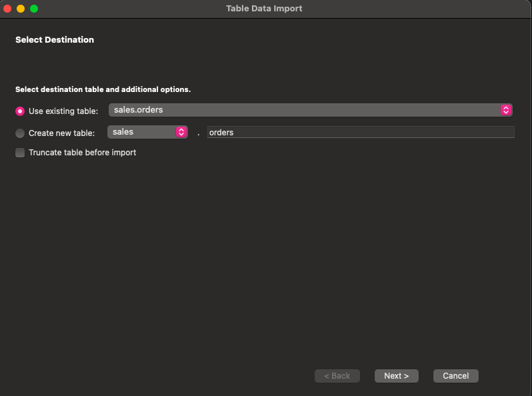The image size is (532, 396).
Task: Click the green zoom window button
Action: point(34,9)
